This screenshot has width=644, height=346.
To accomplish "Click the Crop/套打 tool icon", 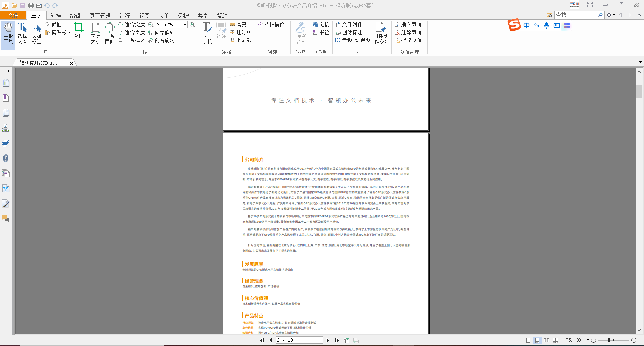I will (78, 31).
